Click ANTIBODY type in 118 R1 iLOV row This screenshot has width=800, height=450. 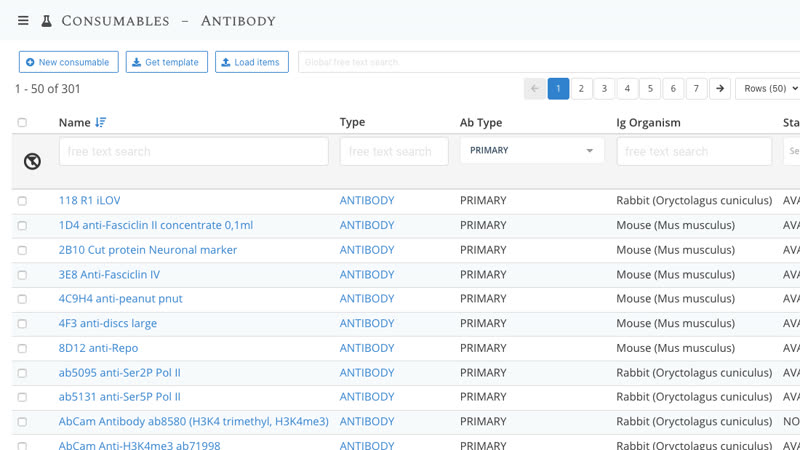tap(367, 201)
